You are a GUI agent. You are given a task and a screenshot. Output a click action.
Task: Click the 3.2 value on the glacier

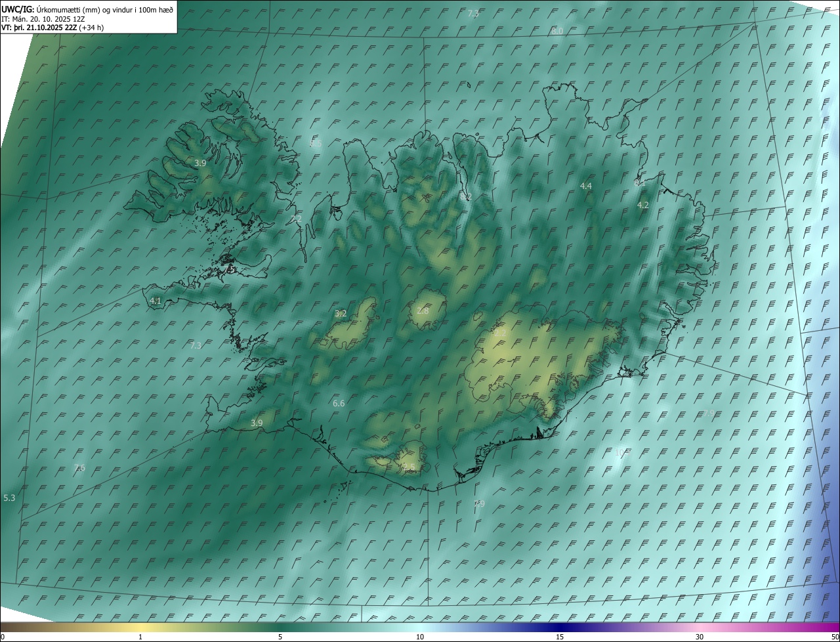pos(341,314)
